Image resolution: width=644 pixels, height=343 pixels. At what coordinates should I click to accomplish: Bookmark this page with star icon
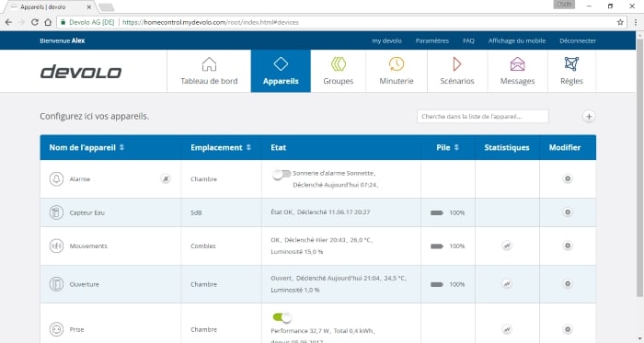coord(620,22)
